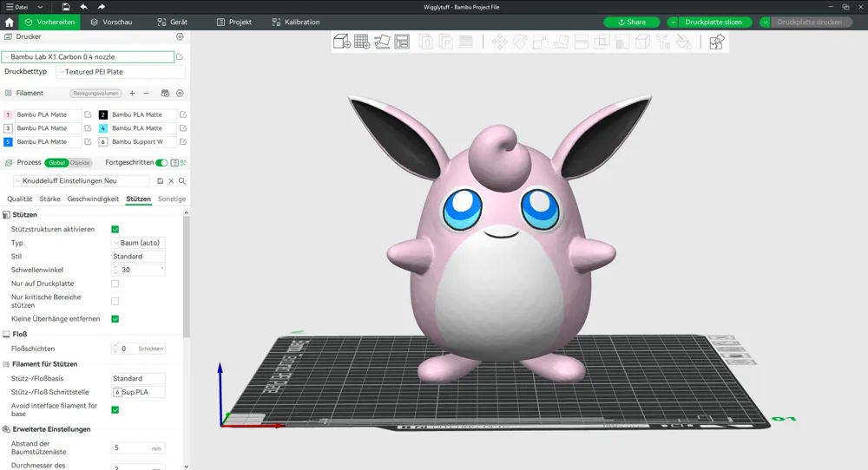Uncheck Avoid interface filament for base
This screenshot has width=868, height=470.
coord(115,409)
